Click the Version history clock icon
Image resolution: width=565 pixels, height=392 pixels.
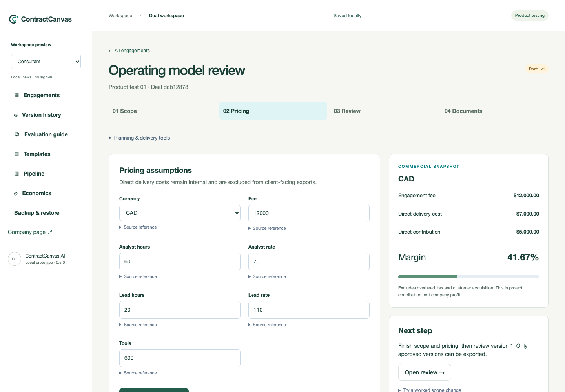coord(16,115)
